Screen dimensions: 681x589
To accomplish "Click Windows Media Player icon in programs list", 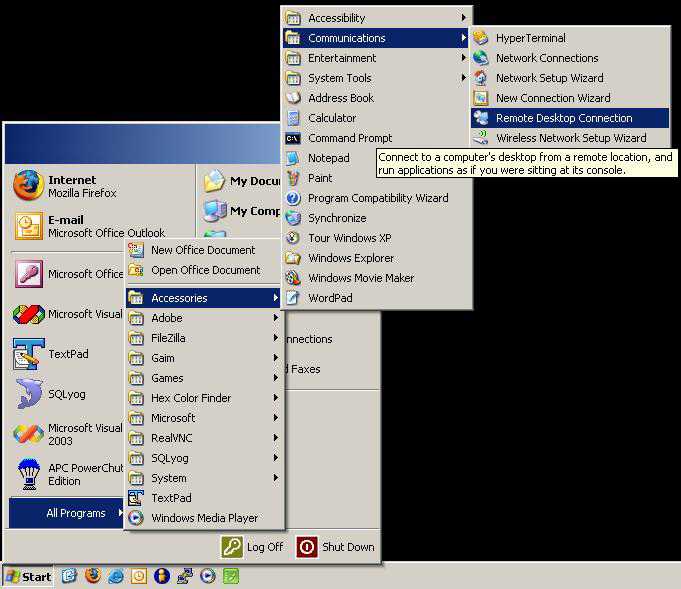I will coord(136,518).
